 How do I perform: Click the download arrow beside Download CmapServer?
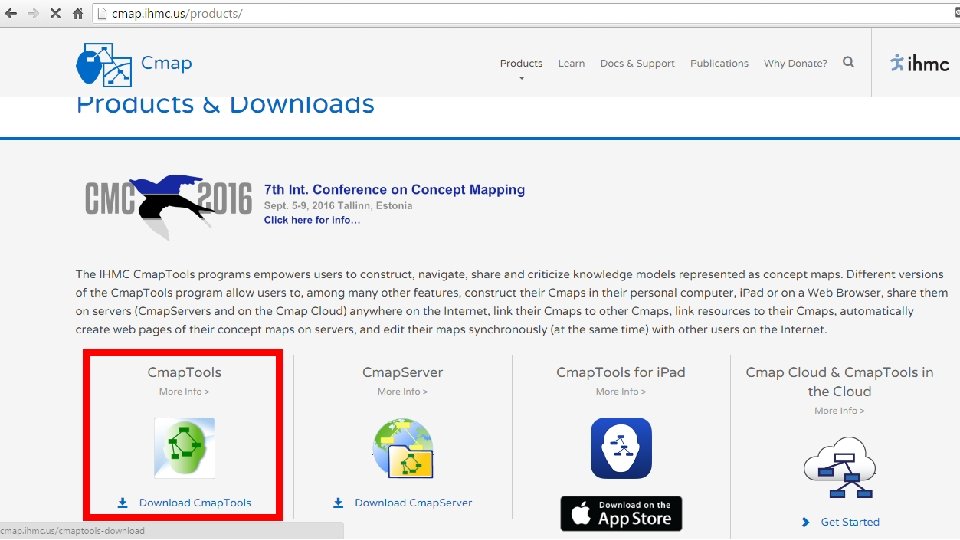338,503
